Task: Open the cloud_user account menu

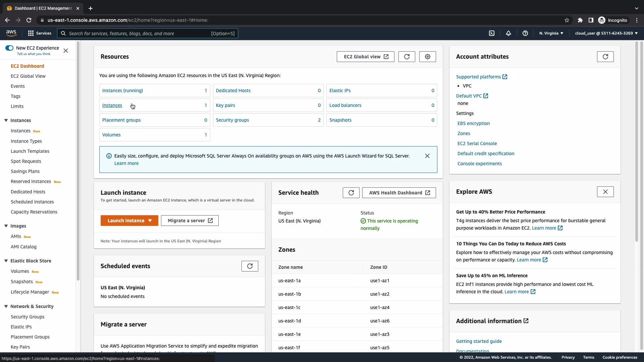Action: pos(606,33)
